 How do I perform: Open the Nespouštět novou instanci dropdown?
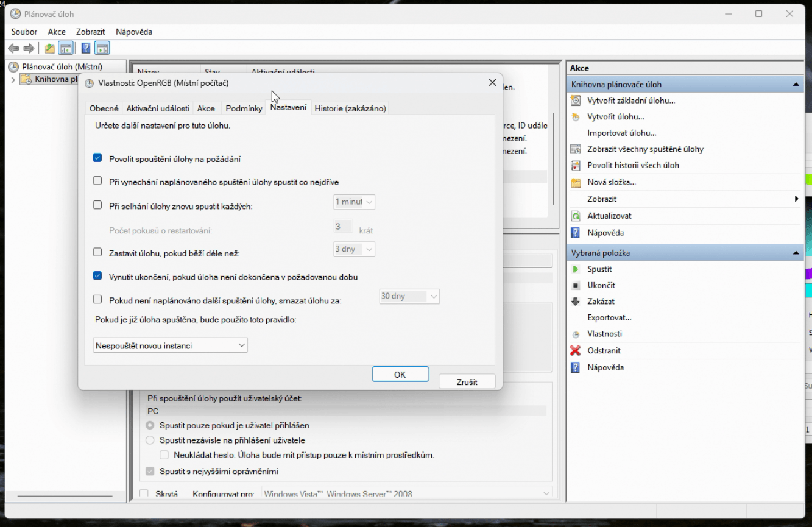[x=171, y=345]
